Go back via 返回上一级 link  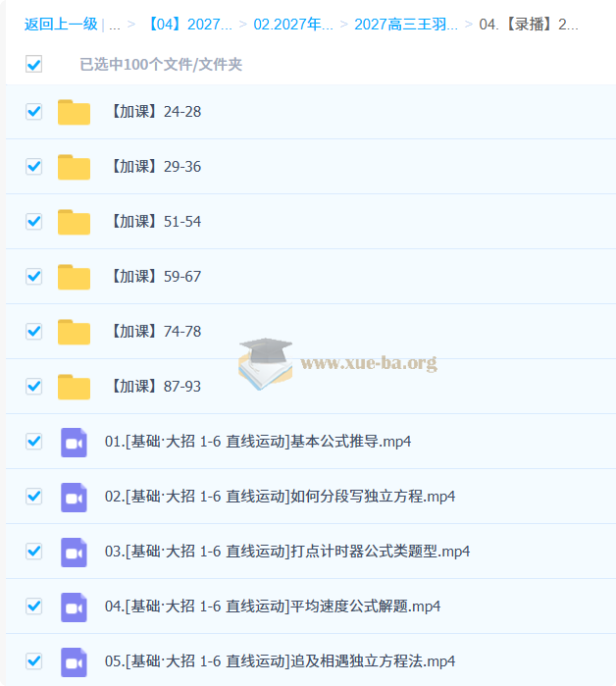coord(61,25)
